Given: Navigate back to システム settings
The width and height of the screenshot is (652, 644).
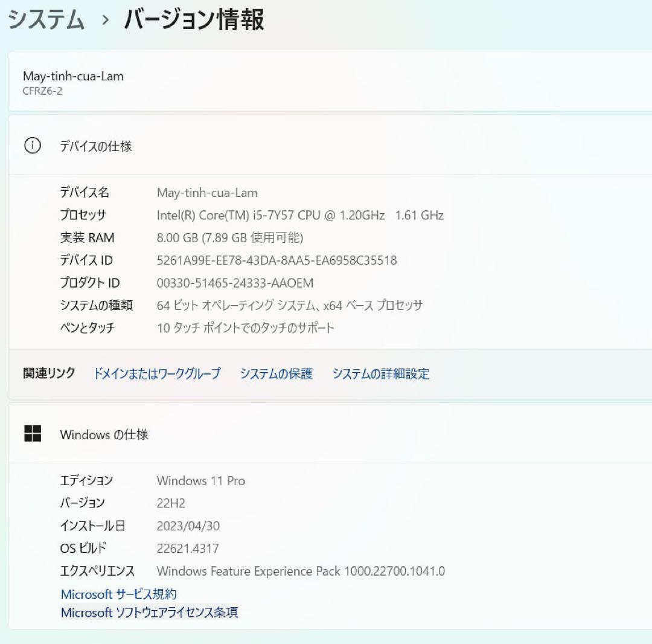Looking at the screenshot, I should click(x=45, y=19).
